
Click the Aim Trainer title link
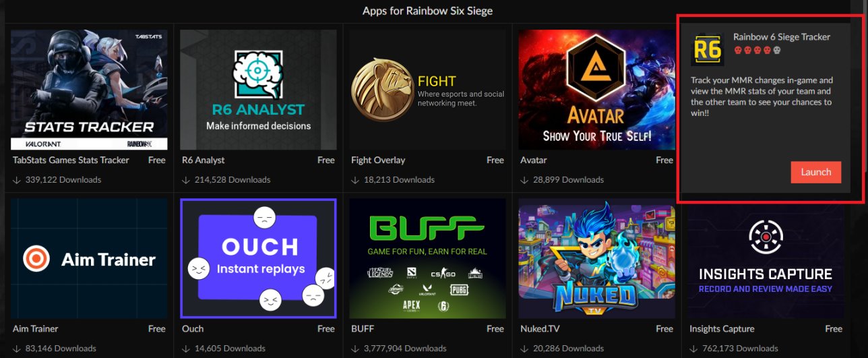36,328
